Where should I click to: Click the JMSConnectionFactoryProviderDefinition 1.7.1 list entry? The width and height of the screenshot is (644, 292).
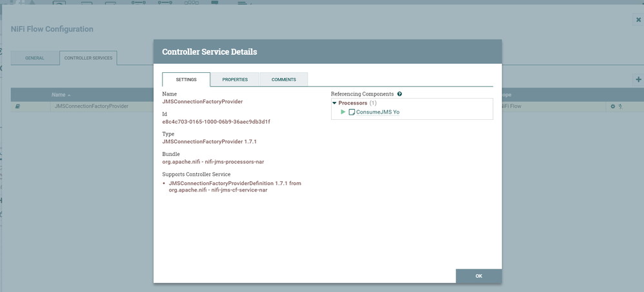(x=235, y=186)
